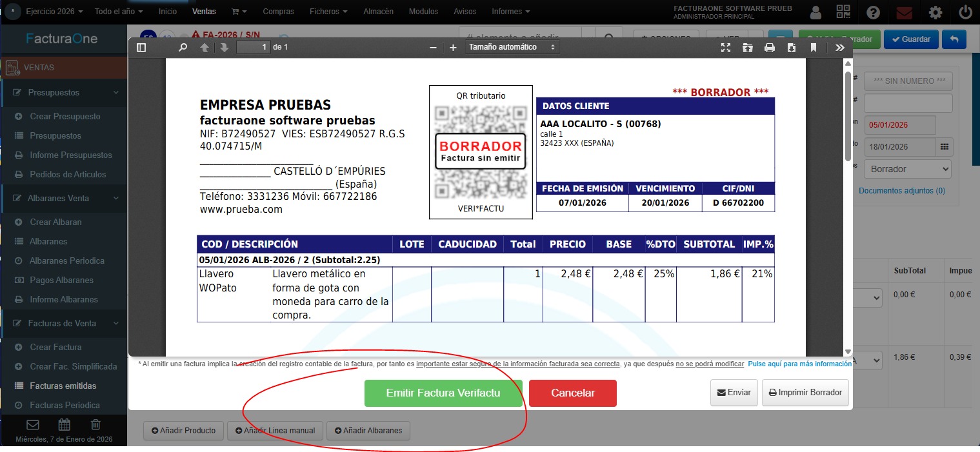Open the PDF viewer more tools chevrons
The height and width of the screenshot is (452, 980).
pos(839,48)
